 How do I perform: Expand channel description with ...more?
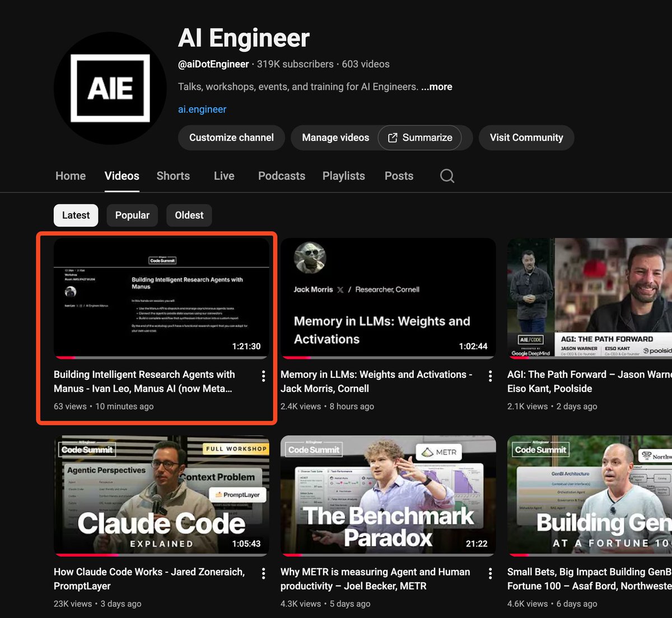point(437,87)
